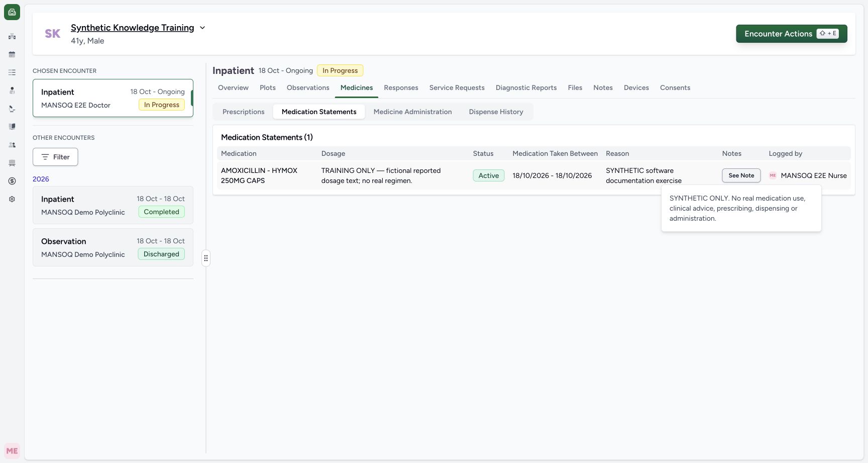Viewport: 868px width, 463px height.
Task: Open the Service Requests tab
Action: 457,87
